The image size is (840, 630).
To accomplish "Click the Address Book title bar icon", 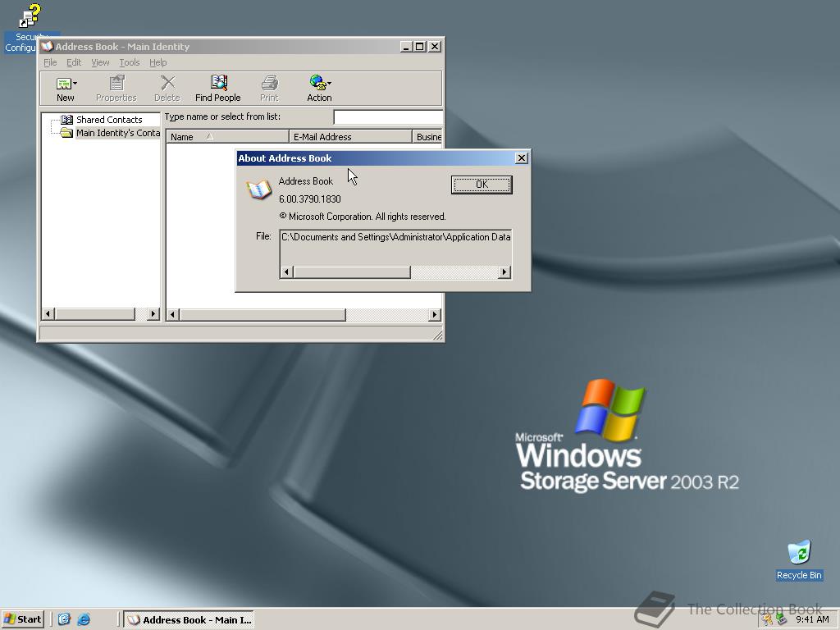I will pos(47,47).
